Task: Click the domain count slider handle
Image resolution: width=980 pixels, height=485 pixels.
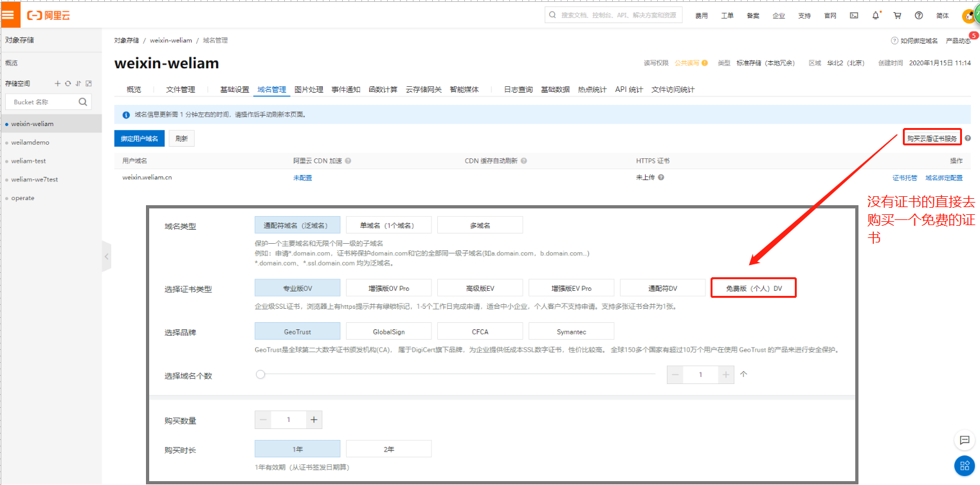Action: pos(260,374)
